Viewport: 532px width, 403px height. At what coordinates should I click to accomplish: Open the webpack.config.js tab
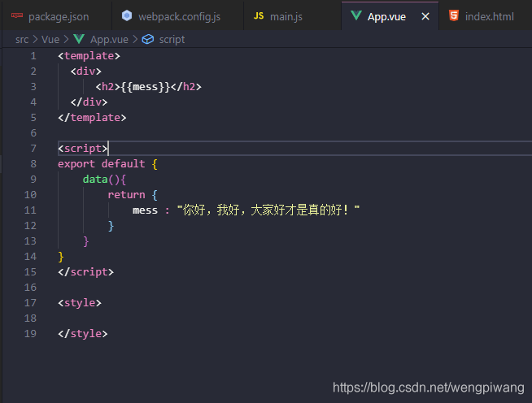179,16
